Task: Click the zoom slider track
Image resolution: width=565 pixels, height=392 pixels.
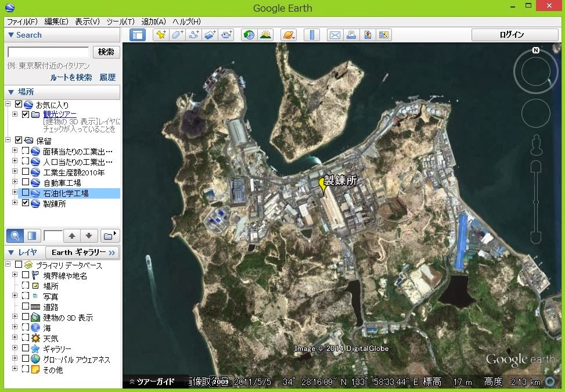Action: point(536,202)
